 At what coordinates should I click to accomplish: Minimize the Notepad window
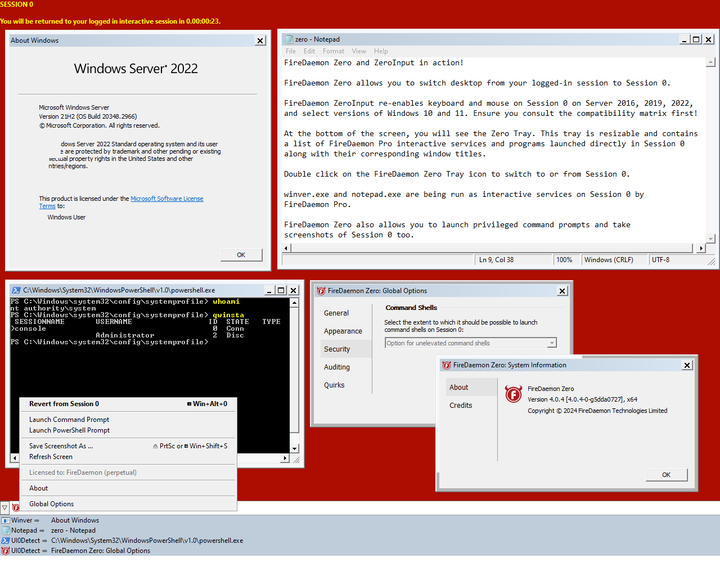[684, 40]
